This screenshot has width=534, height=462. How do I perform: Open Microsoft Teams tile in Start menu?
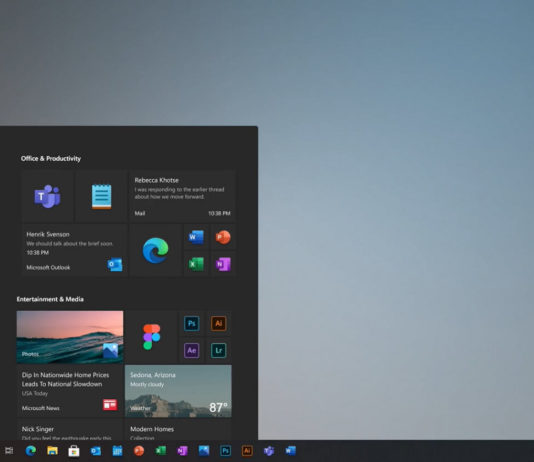pos(47,196)
